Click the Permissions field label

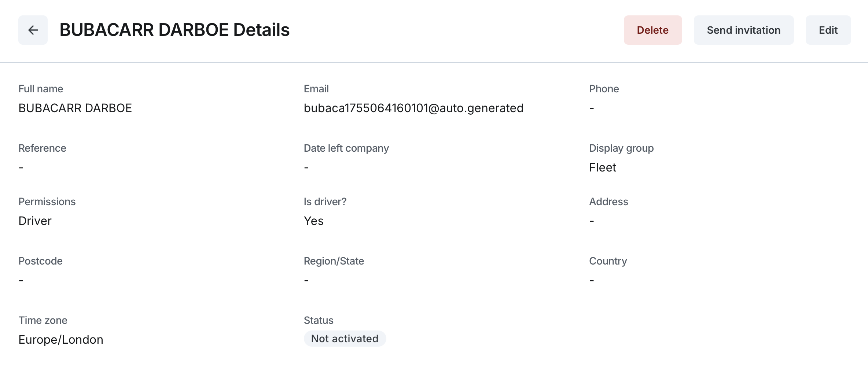(47, 202)
